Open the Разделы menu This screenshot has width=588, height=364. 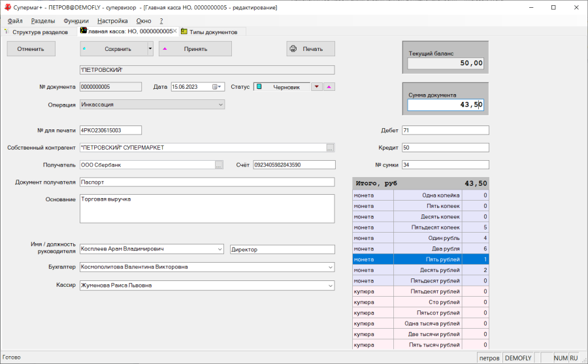pyautogui.click(x=43, y=21)
